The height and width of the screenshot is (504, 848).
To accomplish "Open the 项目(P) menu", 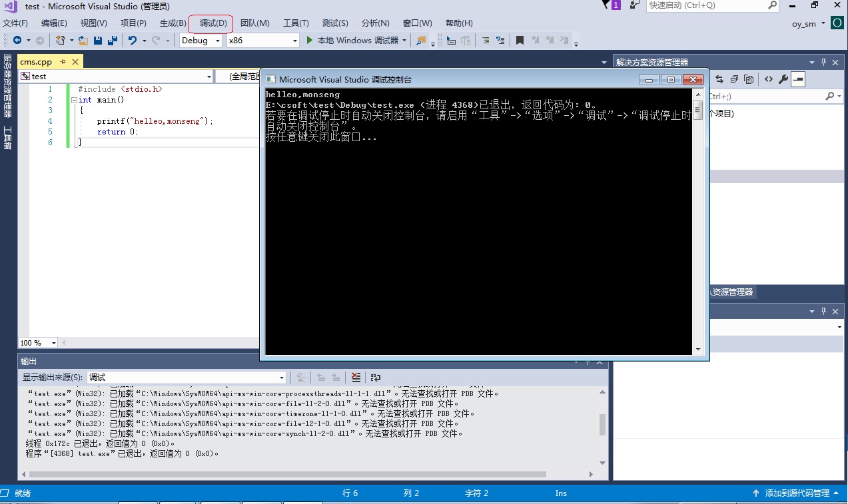I will click(133, 23).
